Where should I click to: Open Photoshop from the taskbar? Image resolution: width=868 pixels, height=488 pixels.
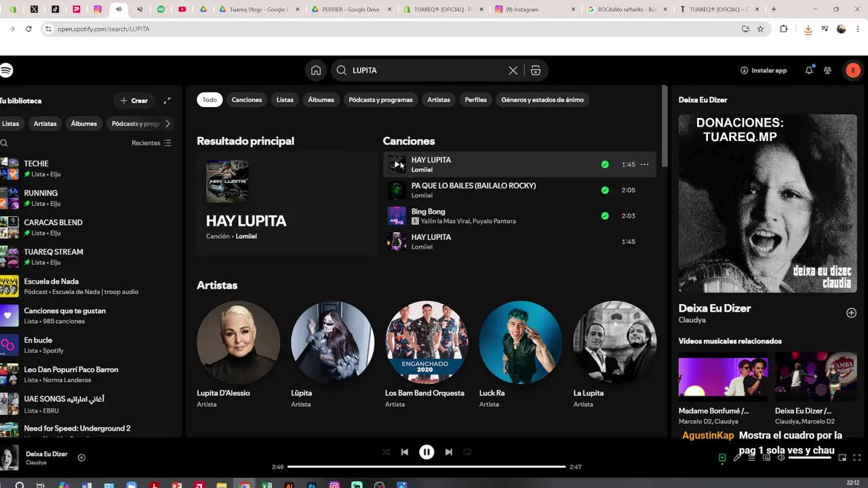point(312,485)
